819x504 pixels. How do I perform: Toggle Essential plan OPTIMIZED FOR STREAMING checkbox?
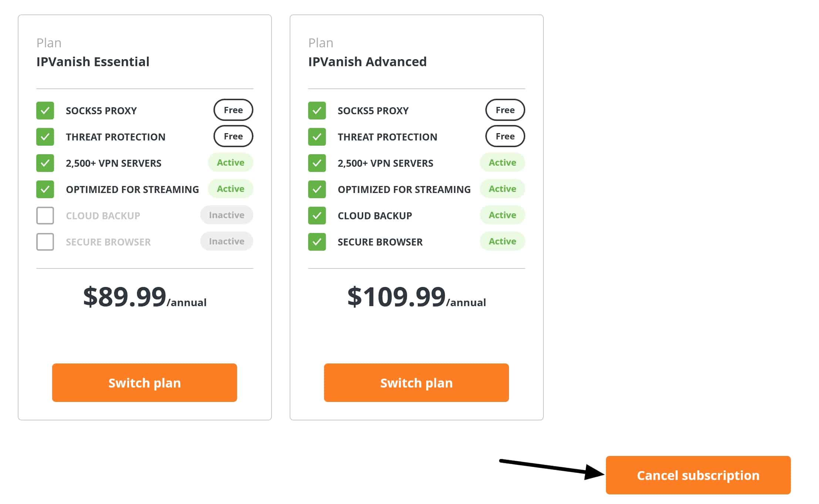point(45,189)
